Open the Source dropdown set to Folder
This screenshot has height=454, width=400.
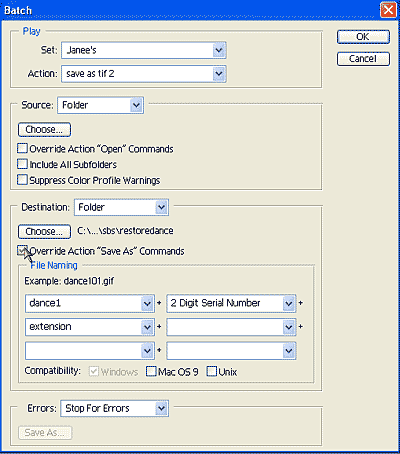100,105
